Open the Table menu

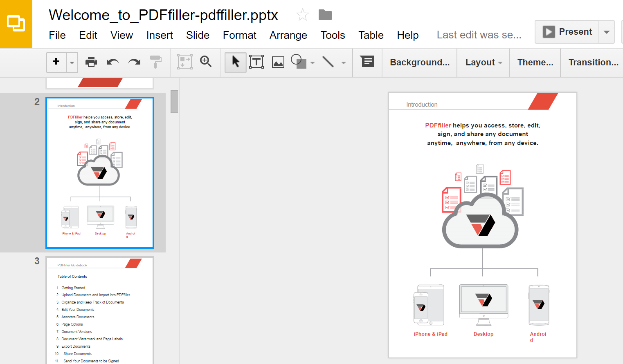371,35
